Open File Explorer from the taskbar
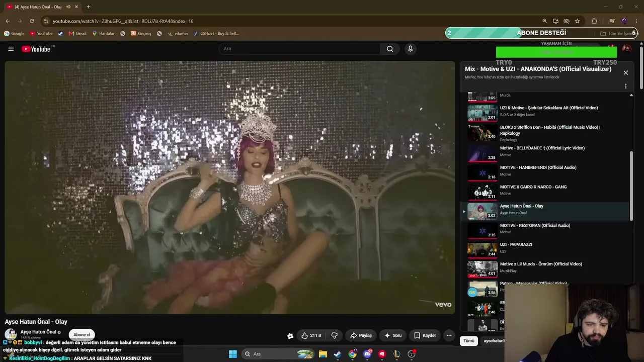The image size is (644, 362). 323,354
